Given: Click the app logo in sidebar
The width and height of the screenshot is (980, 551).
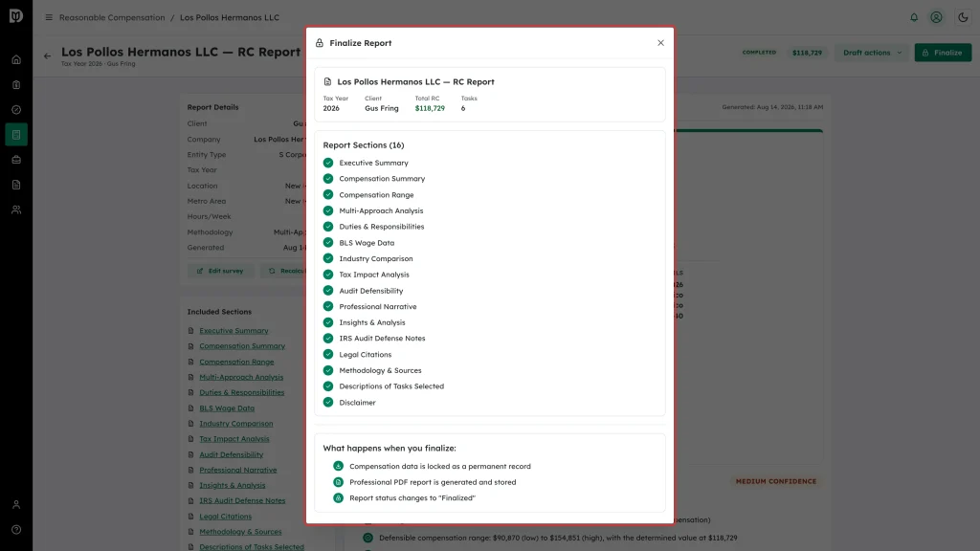Looking at the screenshot, I should (16, 16).
